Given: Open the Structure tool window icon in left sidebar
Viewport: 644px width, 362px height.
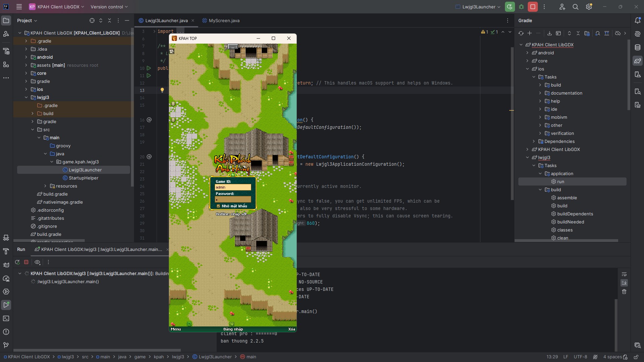Looking at the screenshot, I should [6, 64].
